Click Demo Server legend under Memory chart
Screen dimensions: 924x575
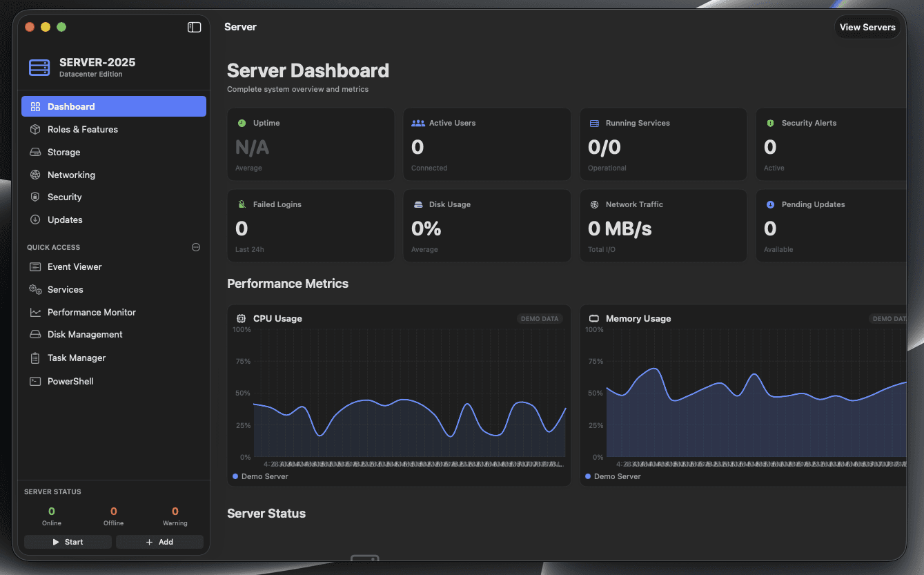click(613, 476)
